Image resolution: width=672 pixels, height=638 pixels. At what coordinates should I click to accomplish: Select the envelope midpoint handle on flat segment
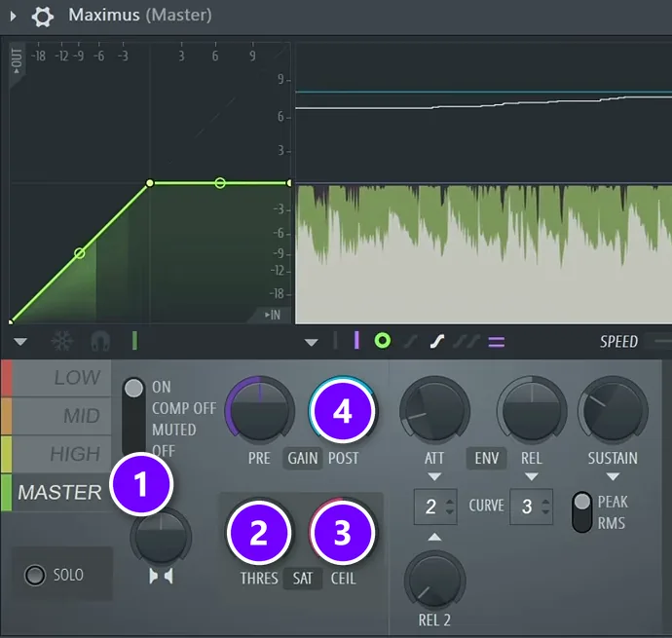point(220,183)
